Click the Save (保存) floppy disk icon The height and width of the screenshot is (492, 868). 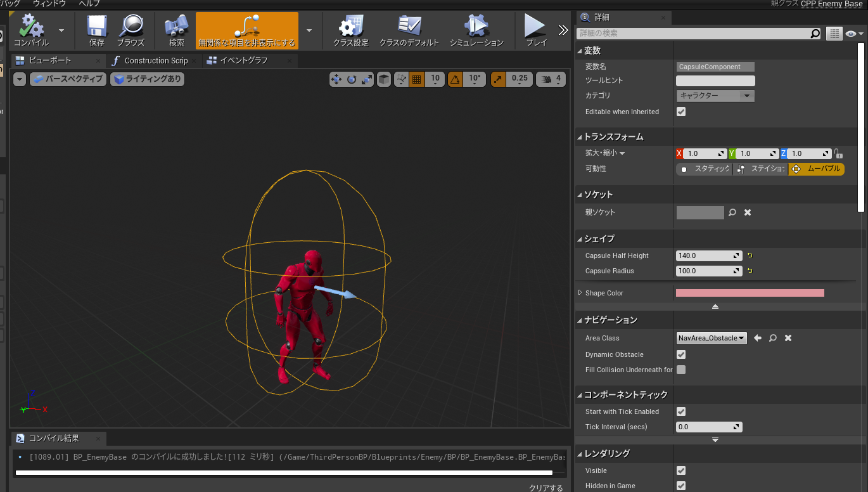coord(96,27)
